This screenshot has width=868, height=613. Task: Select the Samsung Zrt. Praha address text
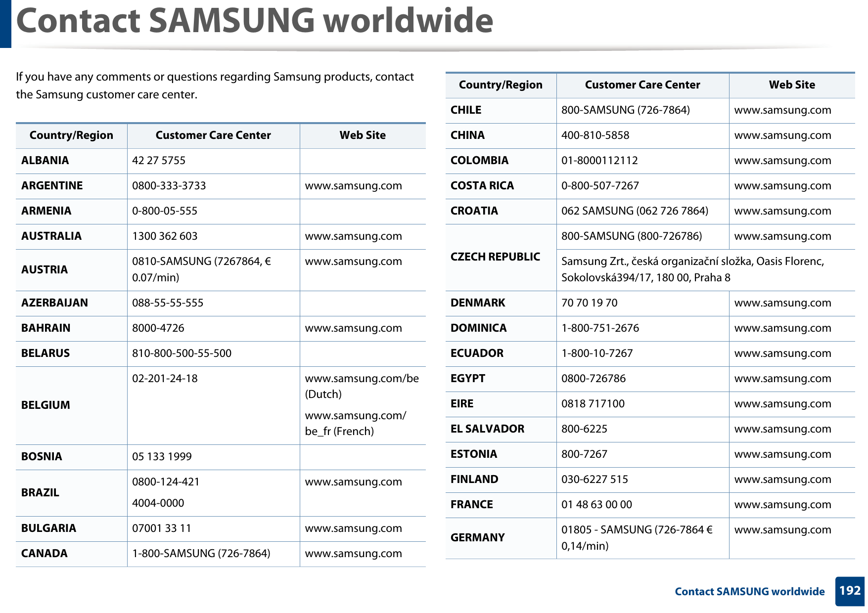(693, 269)
